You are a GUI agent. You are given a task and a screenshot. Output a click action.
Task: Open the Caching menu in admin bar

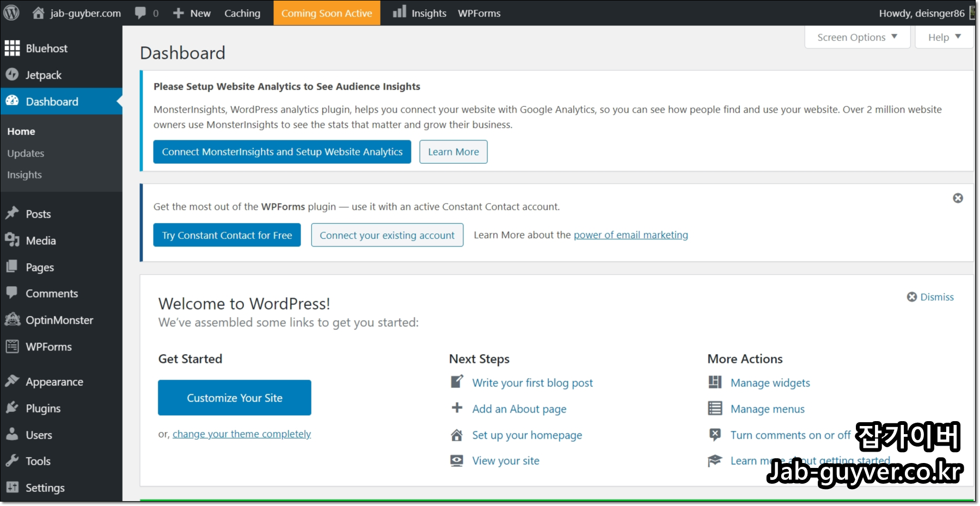[x=242, y=13]
